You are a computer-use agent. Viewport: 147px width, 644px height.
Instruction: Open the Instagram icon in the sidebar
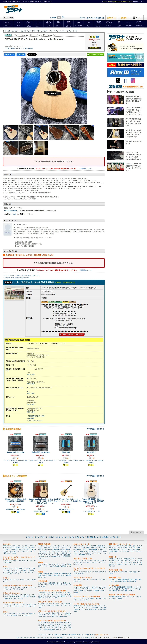click(133, 80)
